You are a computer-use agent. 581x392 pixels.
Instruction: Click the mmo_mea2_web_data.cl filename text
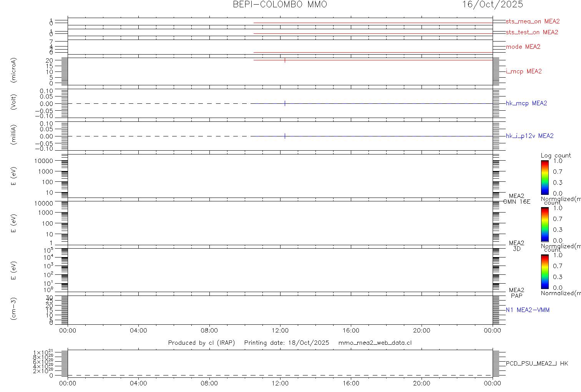(375, 343)
